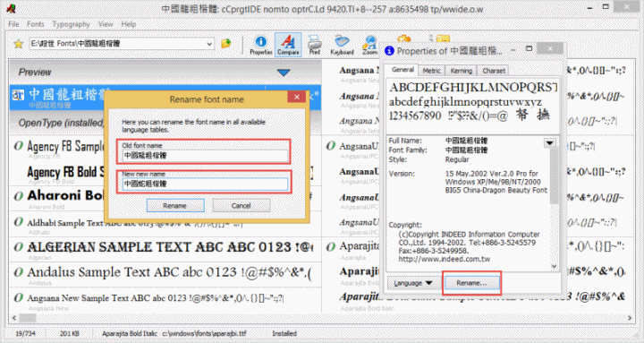This screenshot has width=644, height=343.
Task: Click c:\windows\fonts\aparajbi.ttf in status bar
Action: pyautogui.click(x=204, y=333)
